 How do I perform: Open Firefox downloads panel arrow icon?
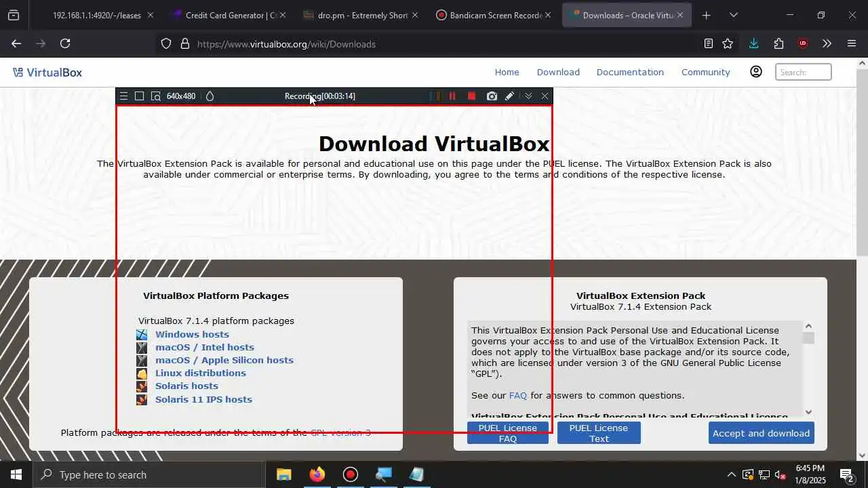(753, 43)
